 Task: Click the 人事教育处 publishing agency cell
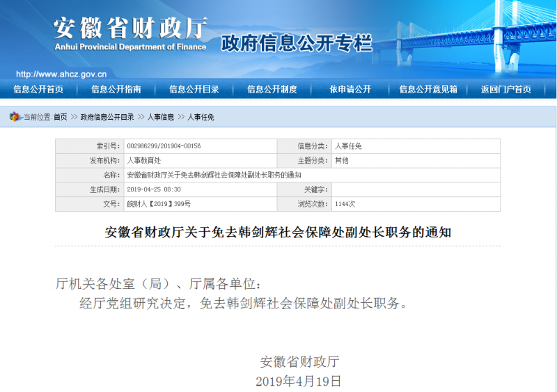[144, 161]
